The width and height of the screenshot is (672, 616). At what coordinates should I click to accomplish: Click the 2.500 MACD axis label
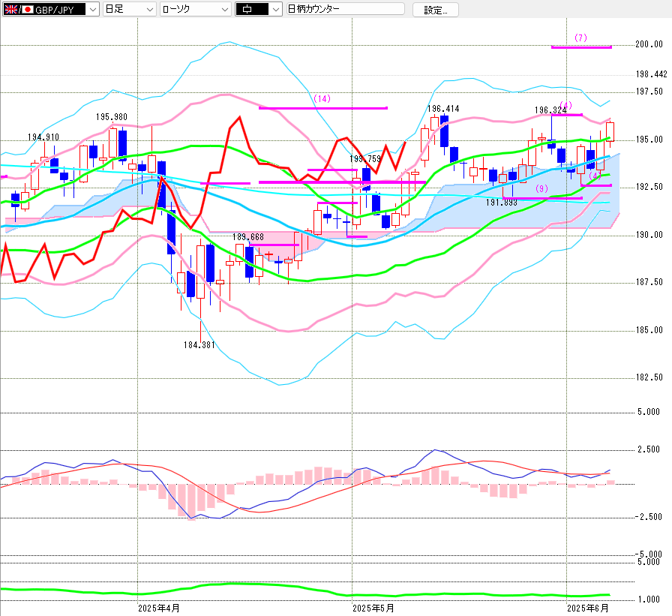649,449
